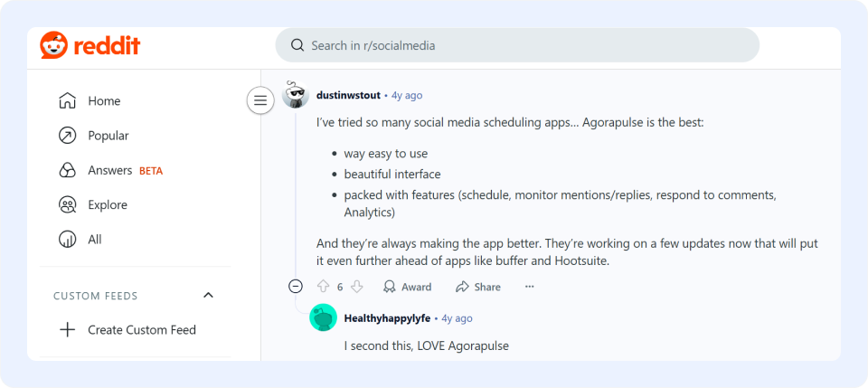Viewport: 868px width, 388px height.
Task: Click the Answers icon
Action: coord(67,170)
